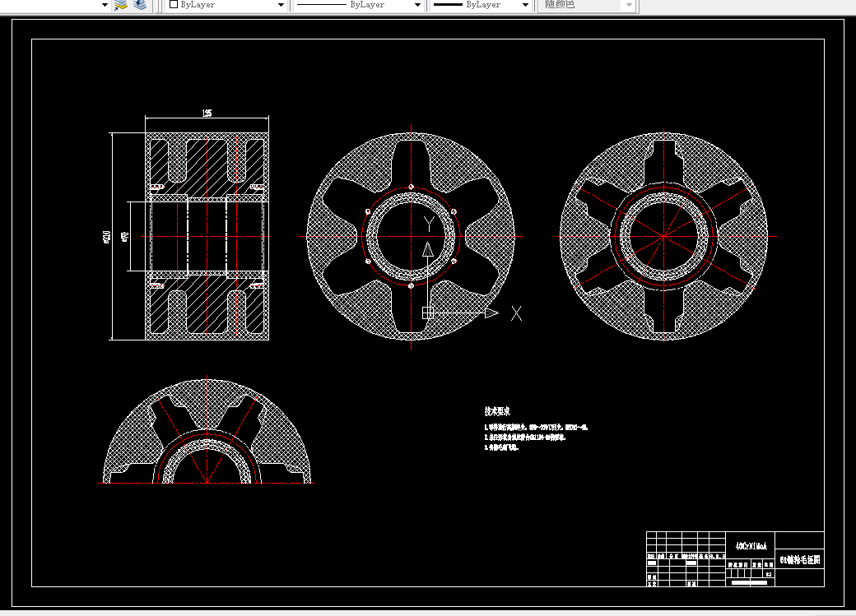This screenshot has height=616, width=856.
Task: Click the 40CrNiMoA material cell in title block
Action: tap(751, 545)
